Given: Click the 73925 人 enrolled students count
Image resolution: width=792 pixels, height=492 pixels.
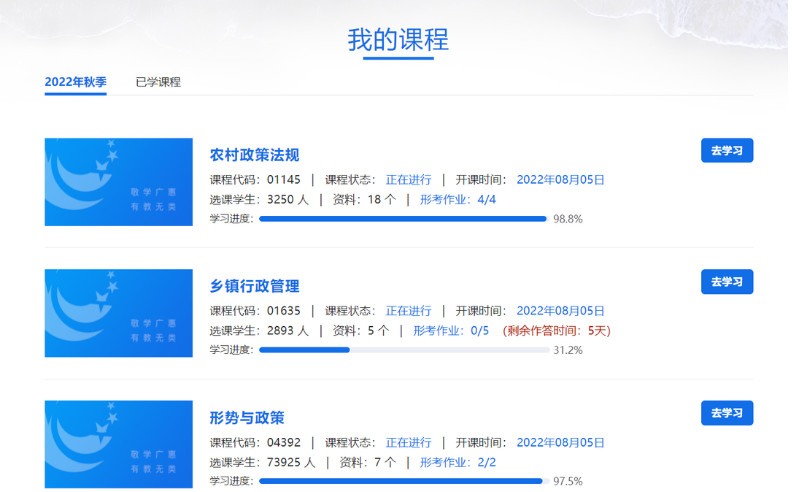Looking at the screenshot, I should tap(291, 462).
